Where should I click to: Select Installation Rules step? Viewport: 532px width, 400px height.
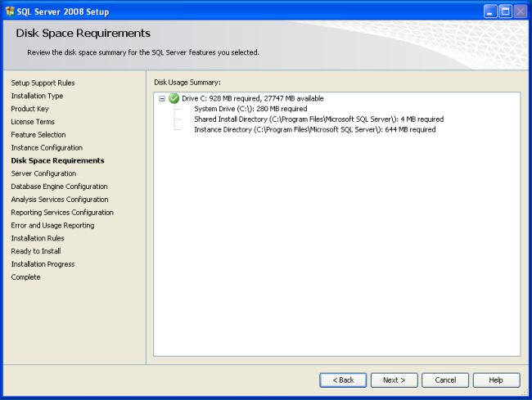(x=38, y=238)
